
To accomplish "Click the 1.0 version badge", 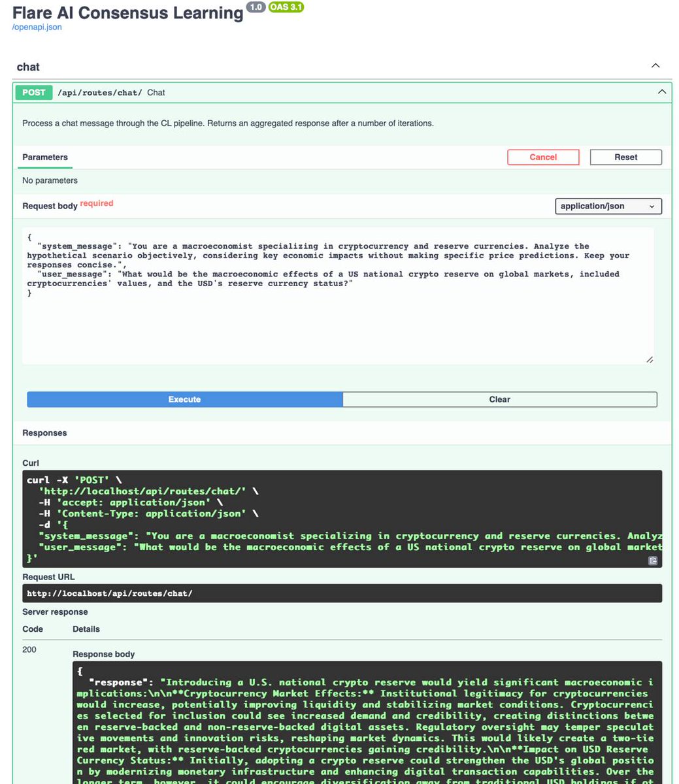I will click(x=256, y=7).
